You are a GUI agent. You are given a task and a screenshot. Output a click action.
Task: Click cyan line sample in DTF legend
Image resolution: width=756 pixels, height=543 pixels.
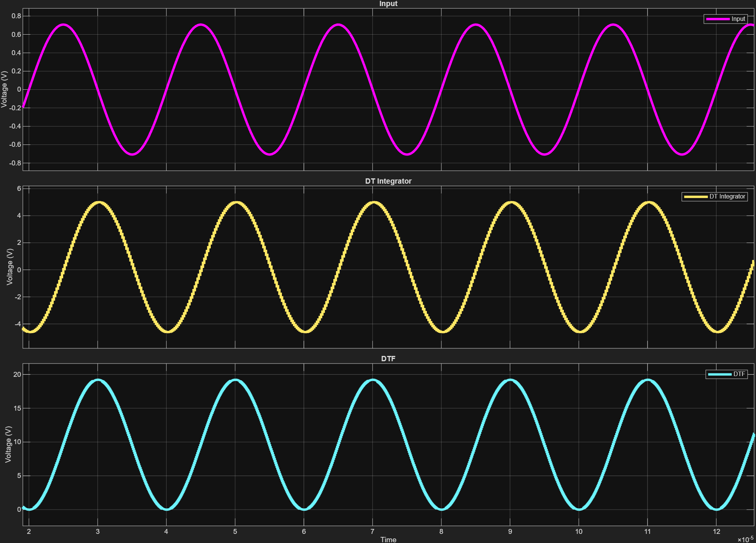pos(719,374)
